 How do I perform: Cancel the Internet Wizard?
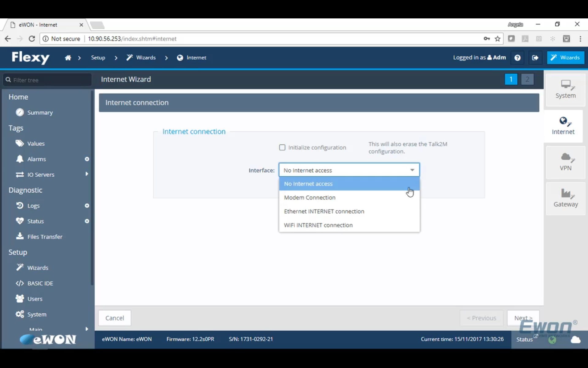point(115,318)
